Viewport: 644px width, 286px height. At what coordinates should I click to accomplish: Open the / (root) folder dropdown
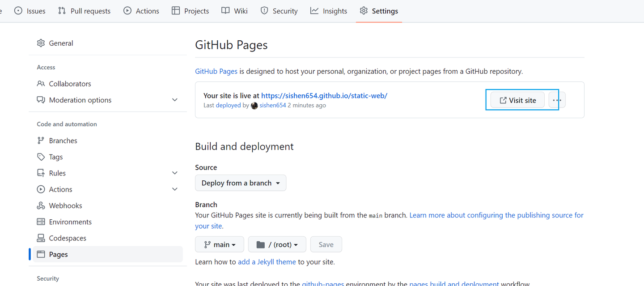277,244
